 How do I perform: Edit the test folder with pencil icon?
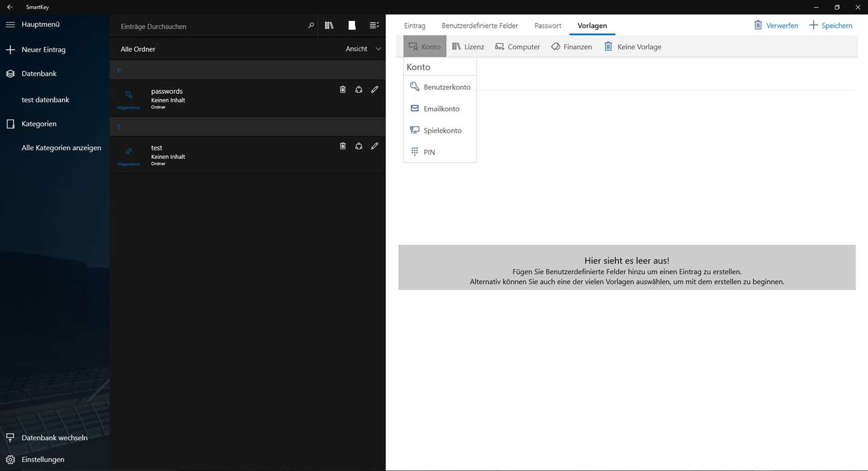coord(374,146)
